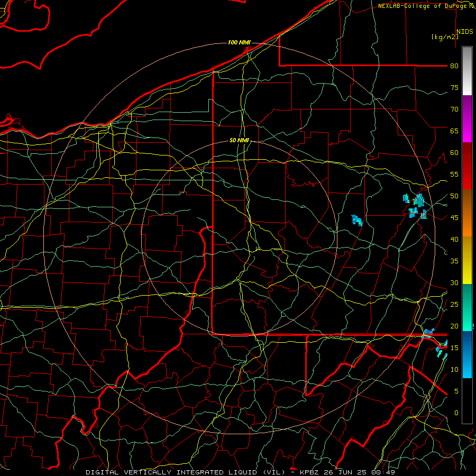Click the 15 value on the VIL scale
The width and height of the screenshot is (476, 476).
[x=454, y=347]
